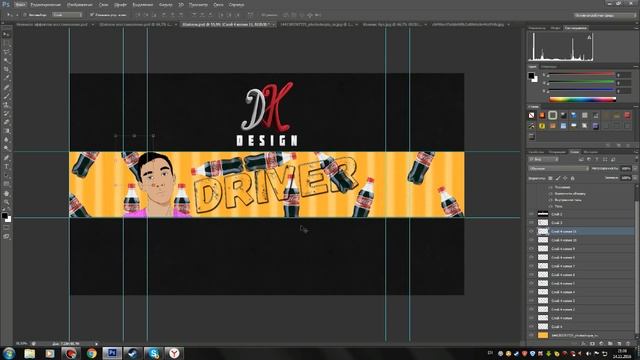
Task: Open the Фильтр menu
Action: point(165,4)
